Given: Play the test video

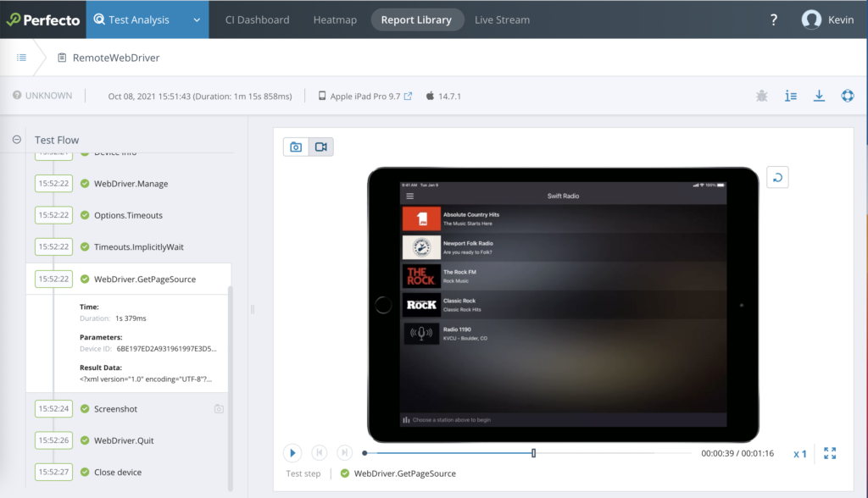Looking at the screenshot, I should pos(292,453).
